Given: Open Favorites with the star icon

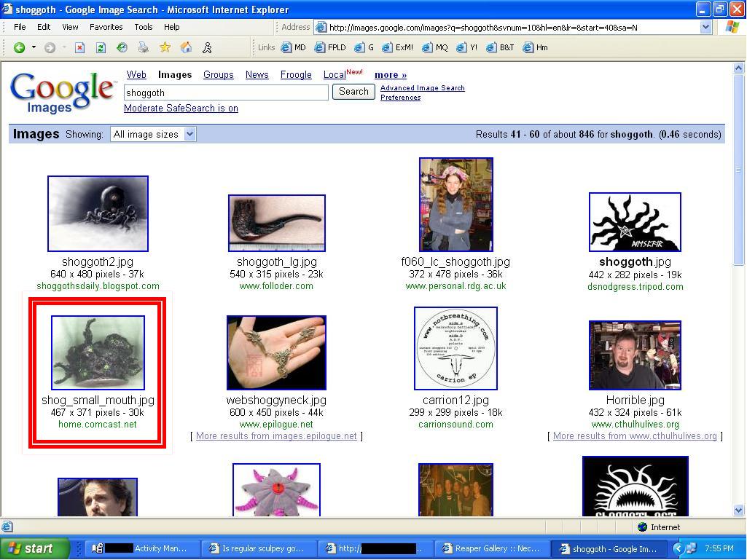Looking at the screenshot, I should pyautogui.click(x=165, y=47).
